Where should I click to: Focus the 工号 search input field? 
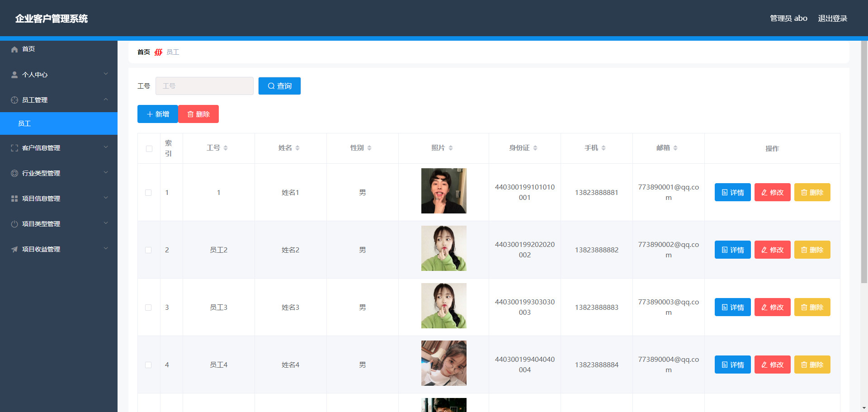(x=204, y=86)
